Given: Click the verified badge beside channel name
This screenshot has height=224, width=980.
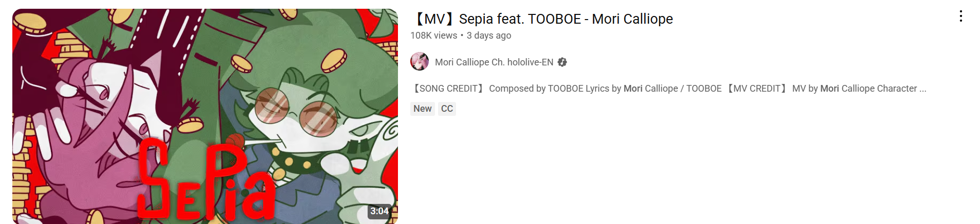Looking at the screenshot, I should (x=562, y=62).
